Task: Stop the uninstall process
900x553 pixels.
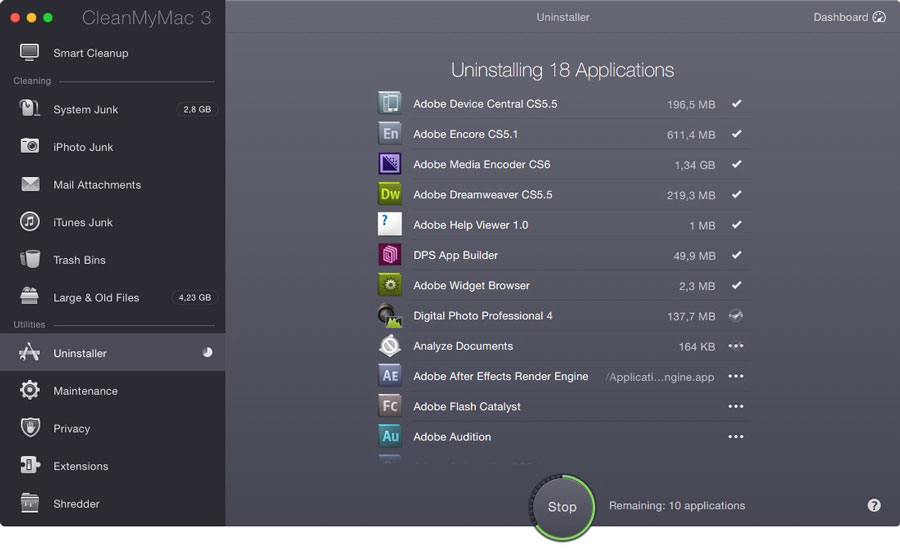Action: click(562, 506)
